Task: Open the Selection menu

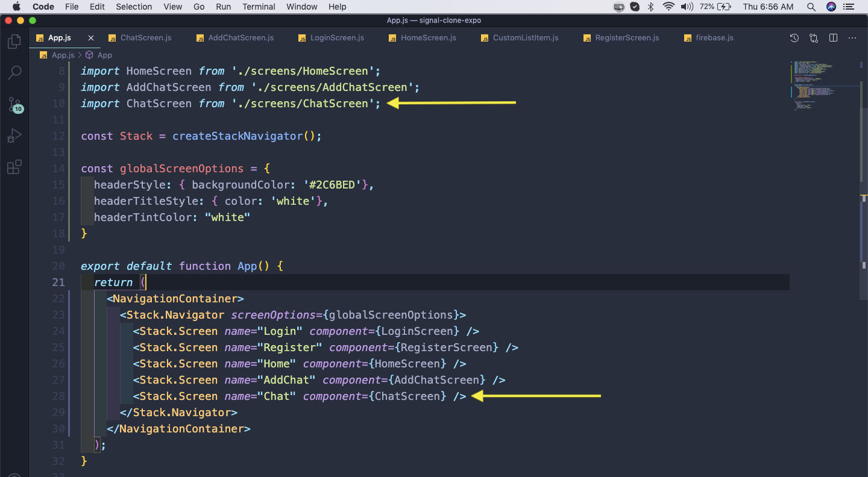Action: coord(134,7)
